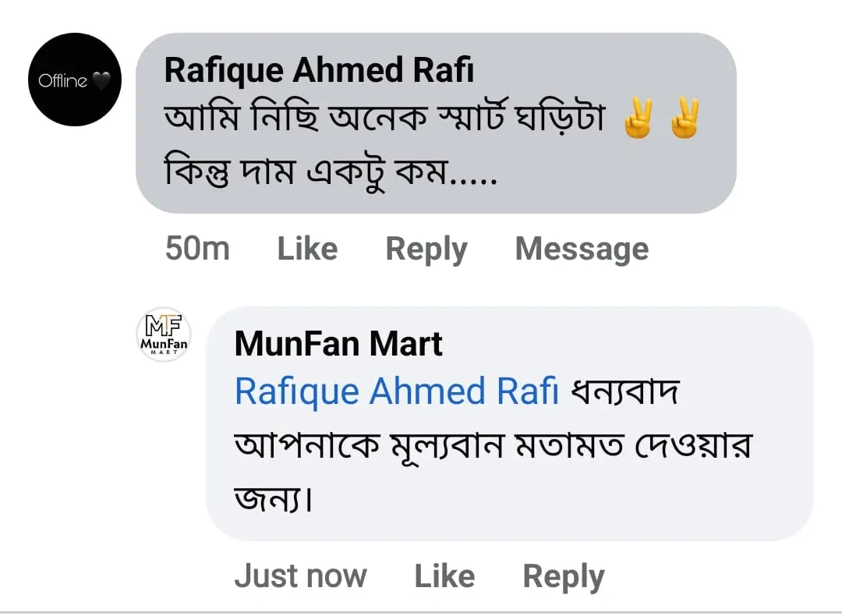Reply to Rafique Ahmed Rafi's comment
The image size is (842, 616).
(x=426, y=250)
